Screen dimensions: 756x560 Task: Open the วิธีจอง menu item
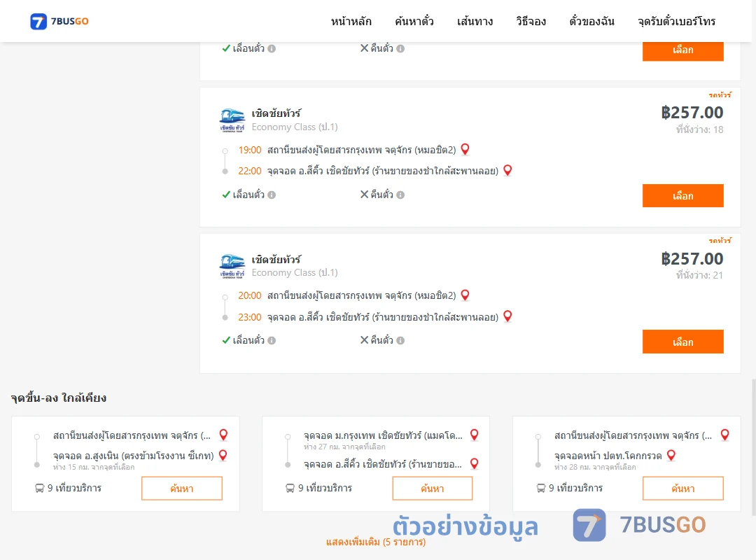[531, 21]
